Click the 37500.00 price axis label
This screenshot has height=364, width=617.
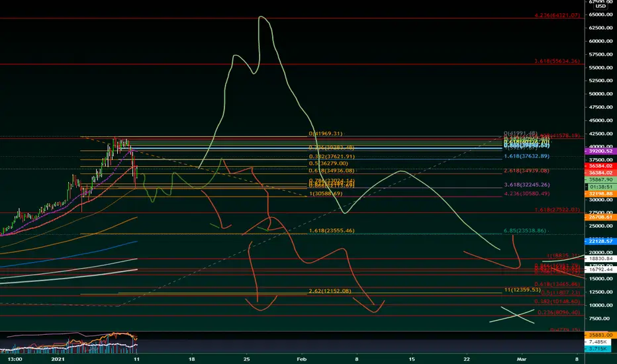tap(601, 159)
